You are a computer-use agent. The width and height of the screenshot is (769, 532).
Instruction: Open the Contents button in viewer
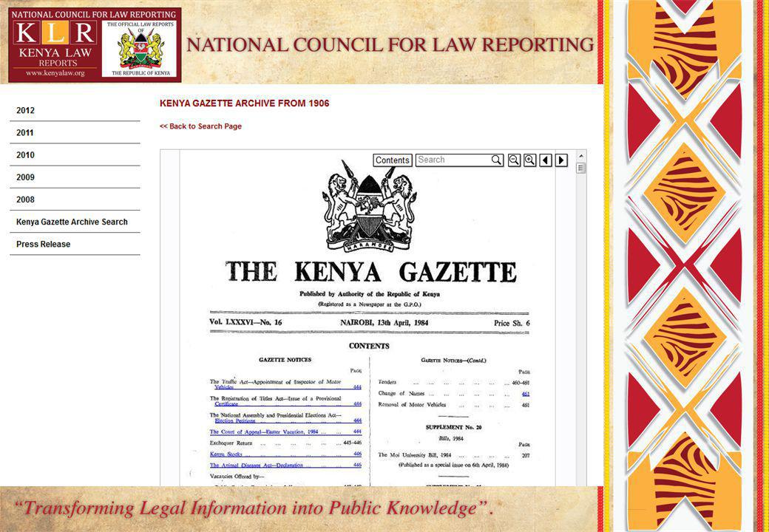(393, 160)
